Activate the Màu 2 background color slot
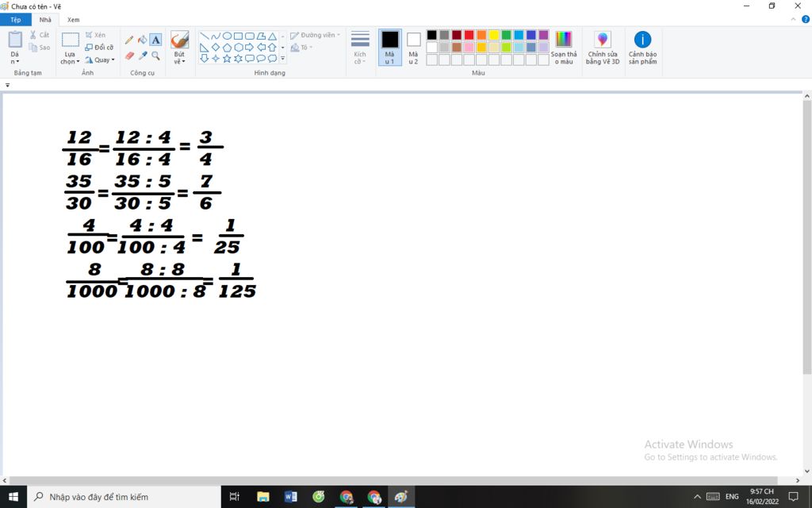The height and width of the screenshot is (508, 812). (413, 47)
